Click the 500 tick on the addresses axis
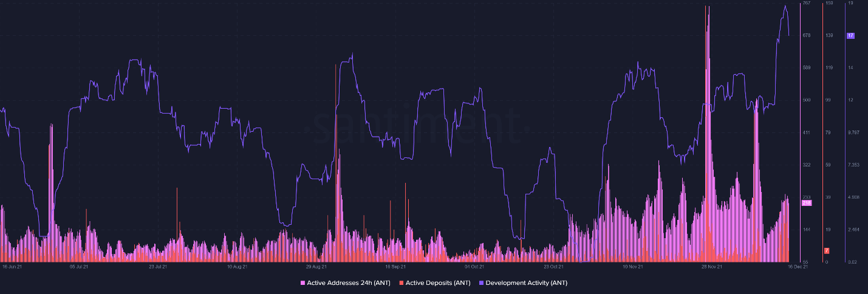Image resolution: width=868 pixels, height=294 pixels. click(x=807, y=100)
